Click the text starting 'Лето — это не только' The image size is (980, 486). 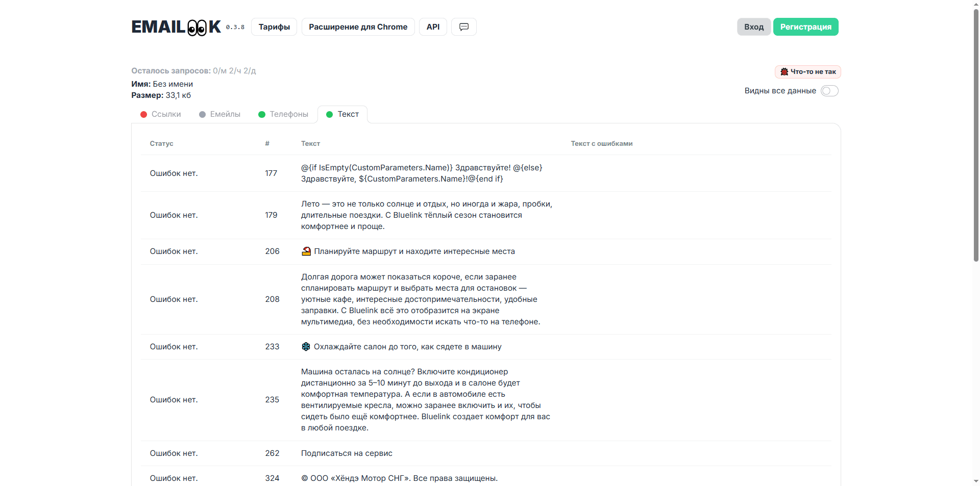[x=427, y=215]
